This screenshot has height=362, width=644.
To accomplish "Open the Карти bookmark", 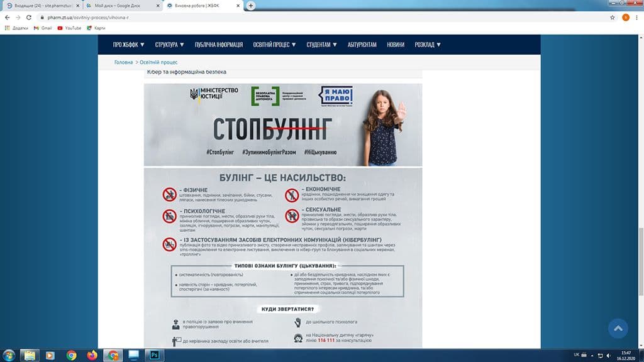I will coord(96,28).
